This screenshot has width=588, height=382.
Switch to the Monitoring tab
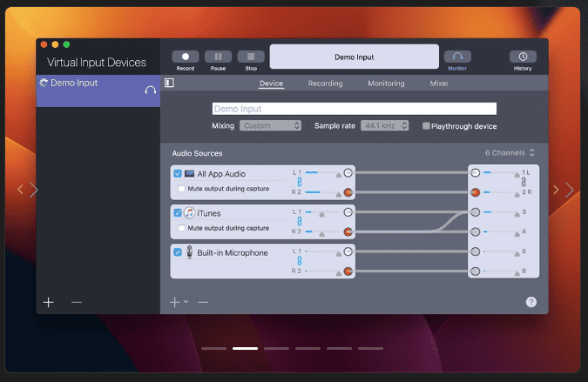coord(386,84)
